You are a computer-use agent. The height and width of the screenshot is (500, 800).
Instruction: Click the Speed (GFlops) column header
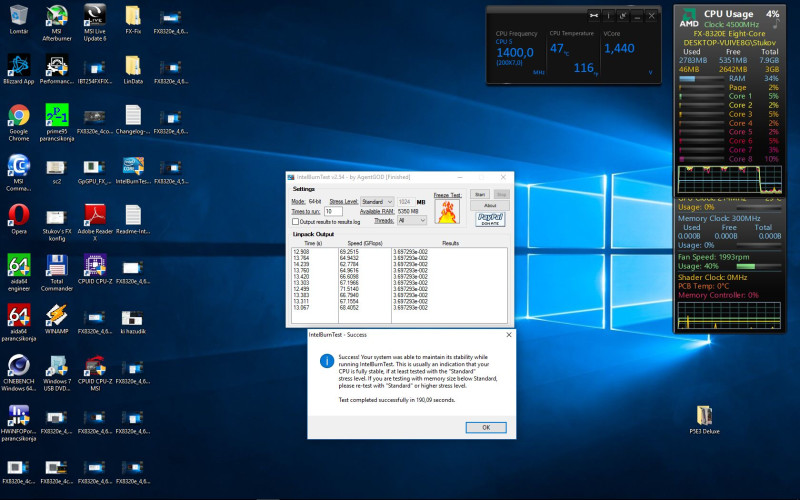(x=365, y=243)
